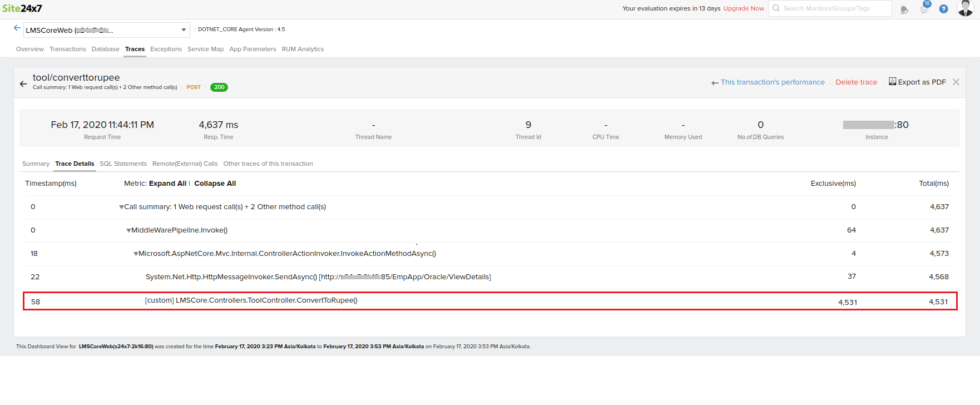The height and width of the screenshot is (405, 980).
Task: Open the user profile avatar
Action: pos(965,8)
